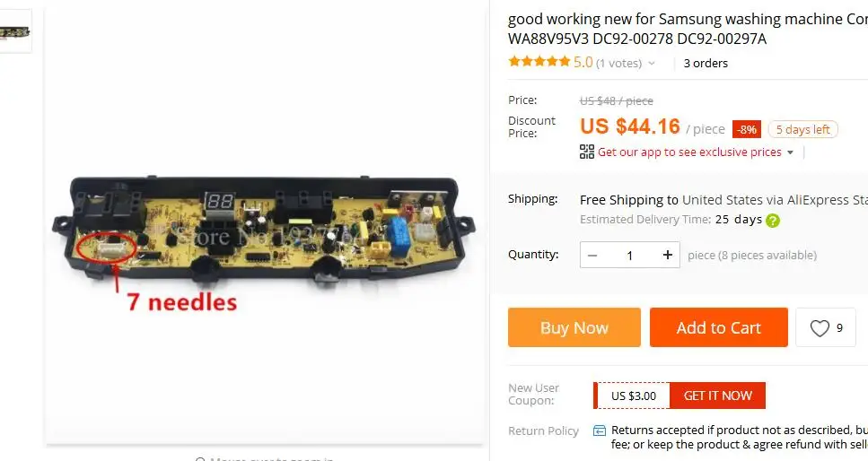The height and width of the screenshot is (461, 868).
Task: Click the Buy Now button
Action: tap(574, 327)
